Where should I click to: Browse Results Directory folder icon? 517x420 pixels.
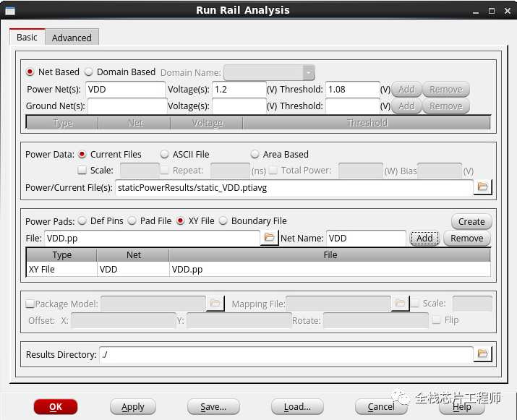(482, 354)
